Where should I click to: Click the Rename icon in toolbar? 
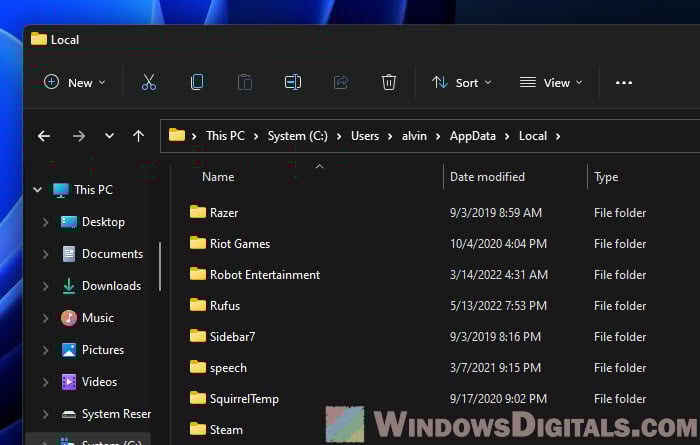pos(293,83)
